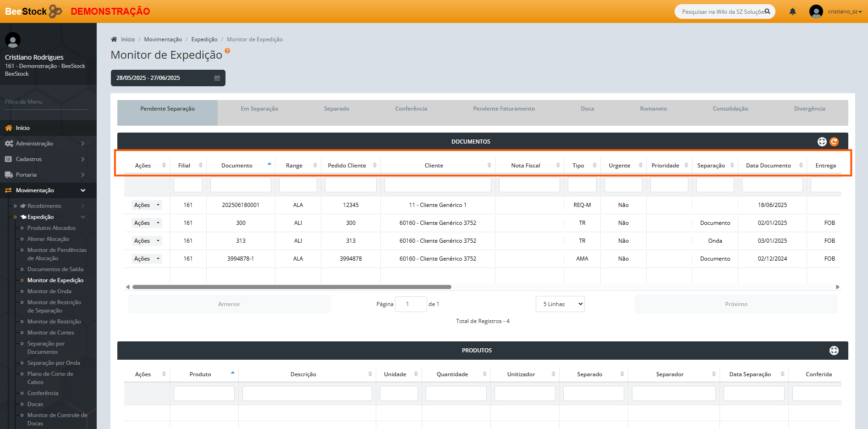
Task: Click the orange refresh icon in Documentos header
Action: pos(834,142)
